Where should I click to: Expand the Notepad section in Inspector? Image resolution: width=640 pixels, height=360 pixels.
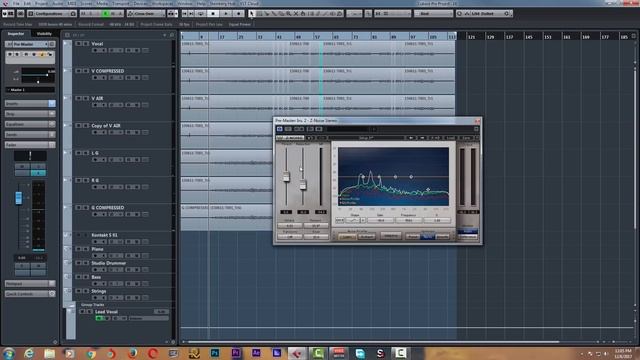click(x=30, y=283)
